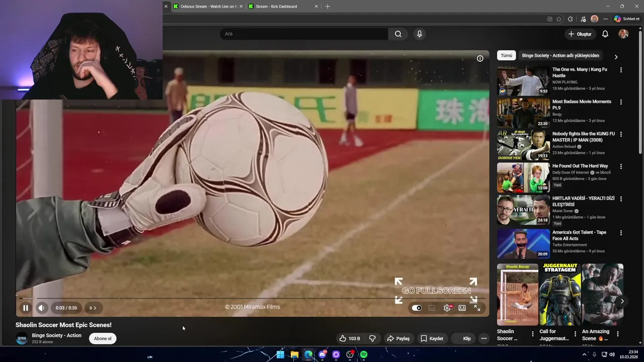Switch to the Odisnos Stream browser tab
Screen dimensions: 644x362
[207, 7]
